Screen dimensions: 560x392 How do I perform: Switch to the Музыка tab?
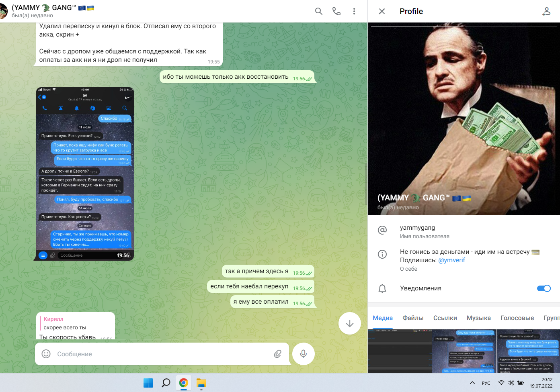tap(479, 318)
